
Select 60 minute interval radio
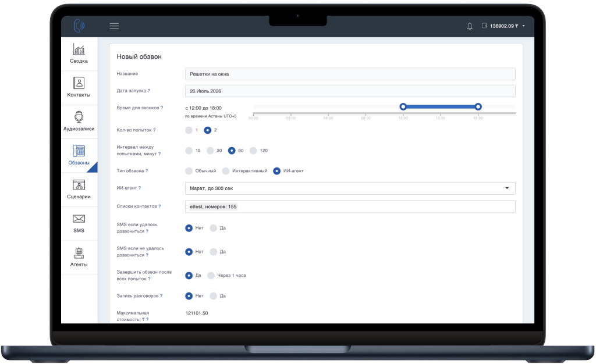point(232,151)
